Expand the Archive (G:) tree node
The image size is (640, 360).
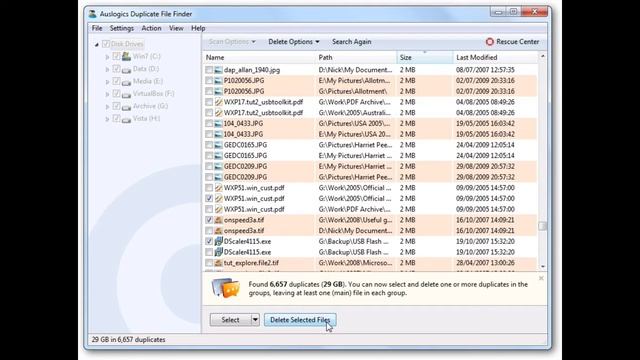pos(107,107)
